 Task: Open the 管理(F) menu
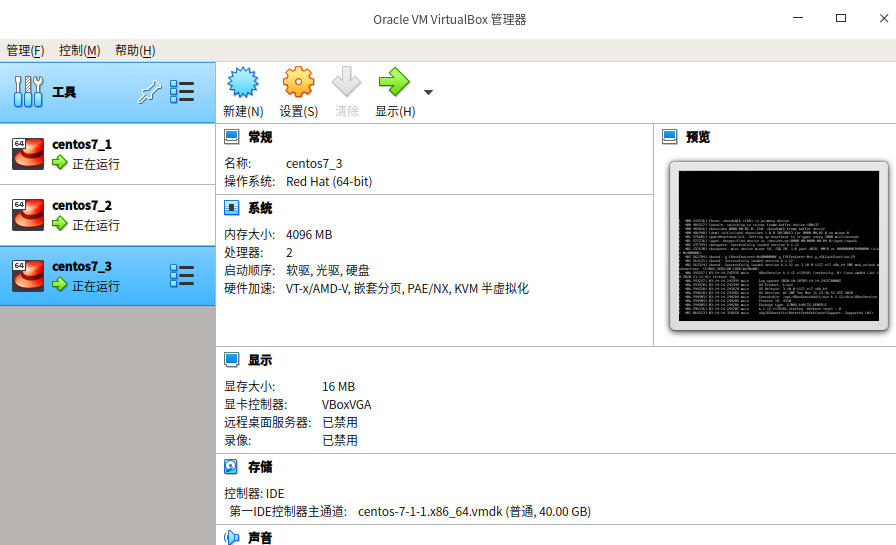(25, 50)
